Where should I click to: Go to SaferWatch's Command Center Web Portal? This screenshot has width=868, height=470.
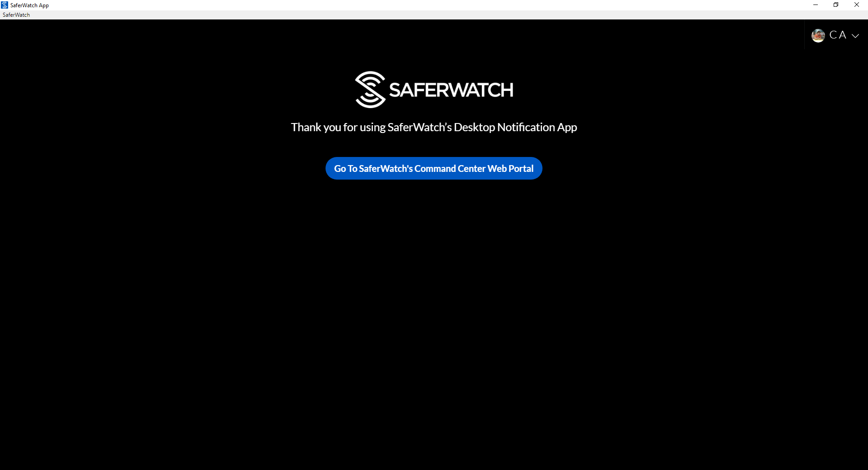click(x=434, y=168)
